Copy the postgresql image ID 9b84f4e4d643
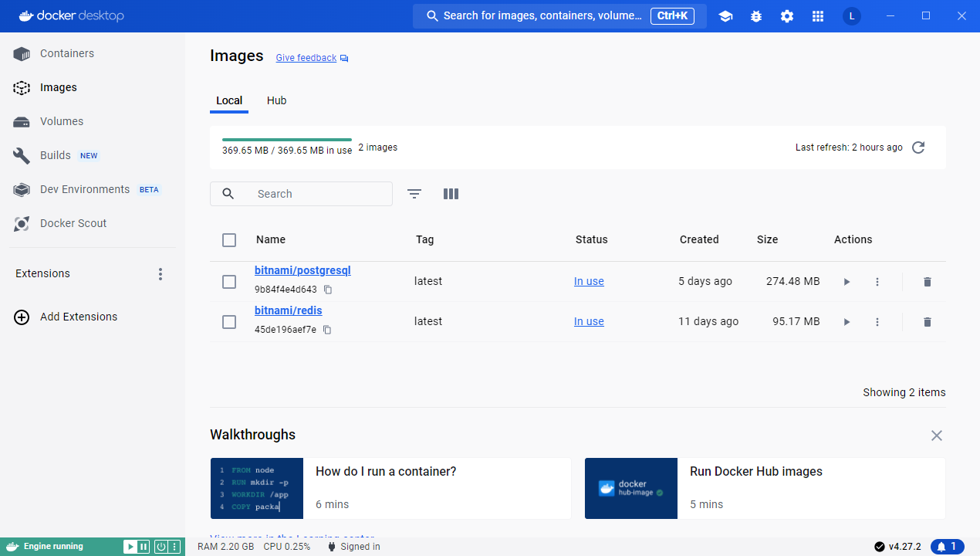Viewport: 980px width, 556px height. click(328, 290)
